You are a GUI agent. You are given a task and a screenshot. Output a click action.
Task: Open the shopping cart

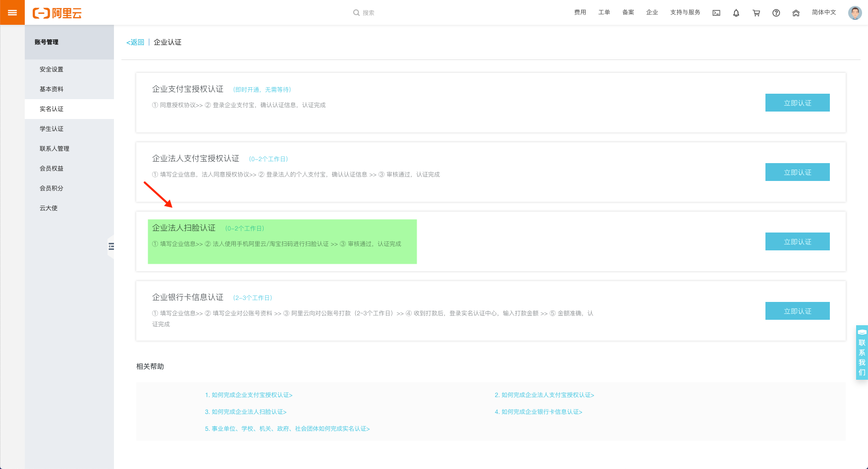point(756,13)
